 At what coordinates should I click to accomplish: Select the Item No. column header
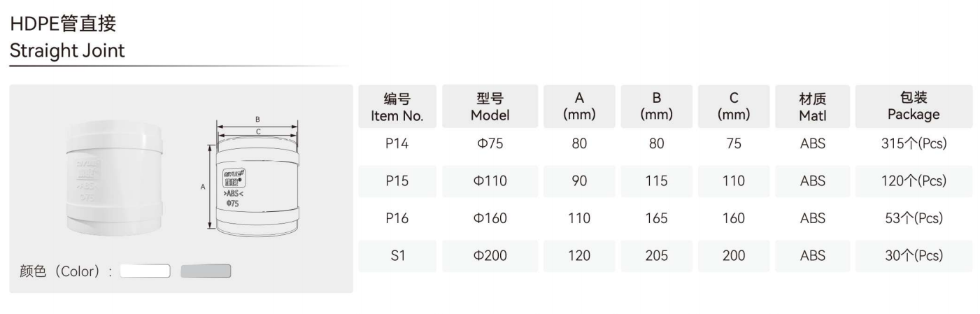click(x=397, y=107)
